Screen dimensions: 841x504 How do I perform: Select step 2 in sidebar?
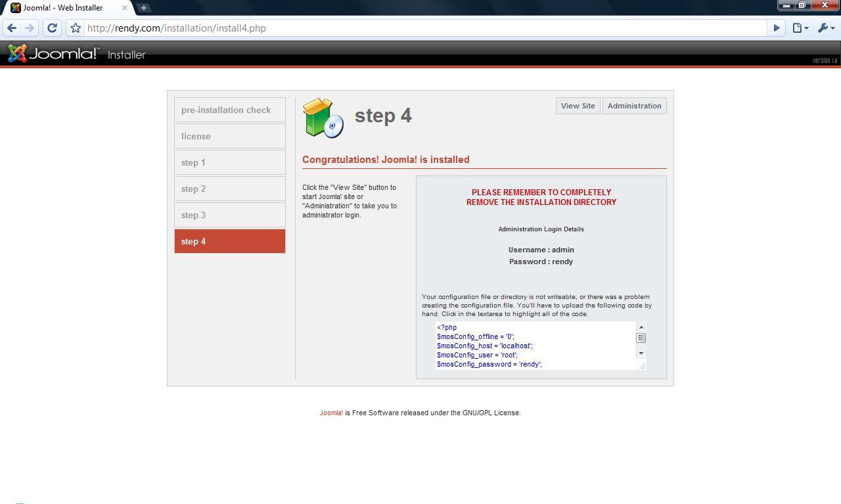[x=230, y=189]
